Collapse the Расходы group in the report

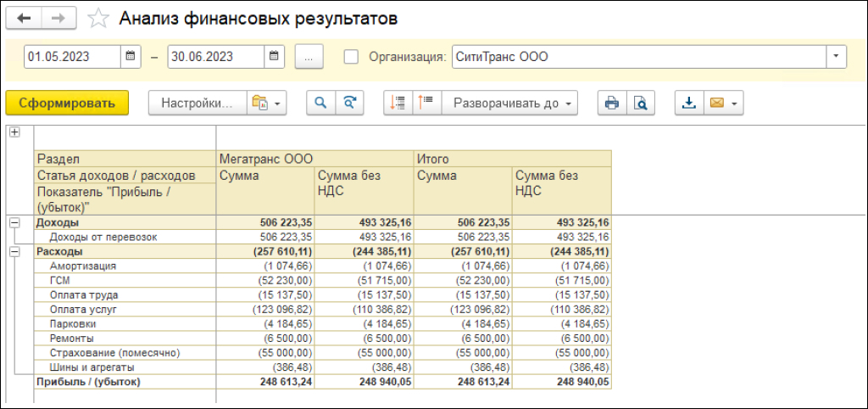pyautogui.click(x=14, y=252)
